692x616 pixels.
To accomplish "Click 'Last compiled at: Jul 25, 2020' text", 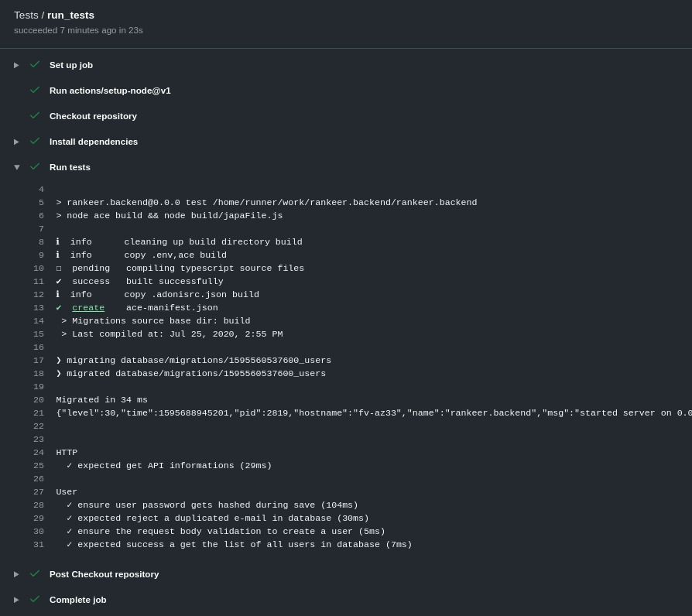I will coord(156,334).
